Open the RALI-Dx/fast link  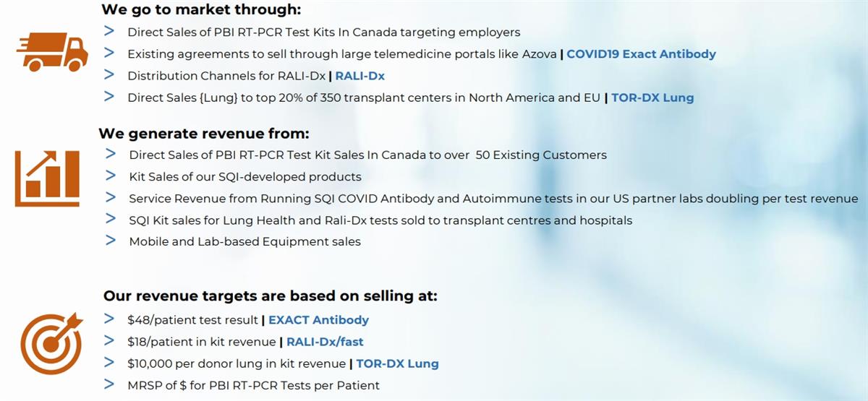[x=330, y=342]
